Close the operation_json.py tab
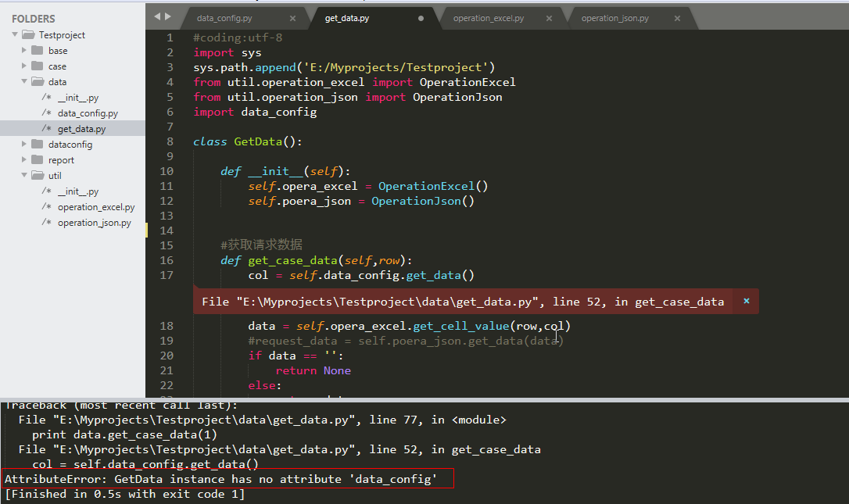849x504 pixels. (x=677, y=18)
